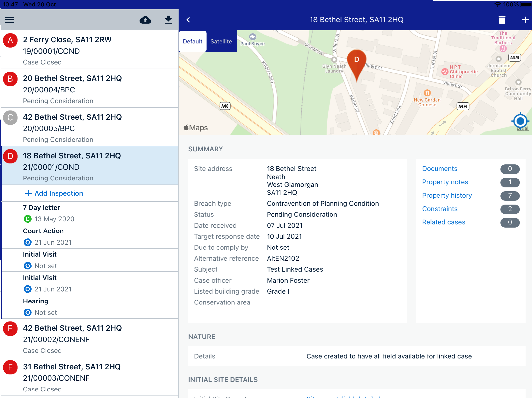Open the Documents link
The height and width of the screenshot is (399, 532).
pyautogui.click(x=440, y=169)
